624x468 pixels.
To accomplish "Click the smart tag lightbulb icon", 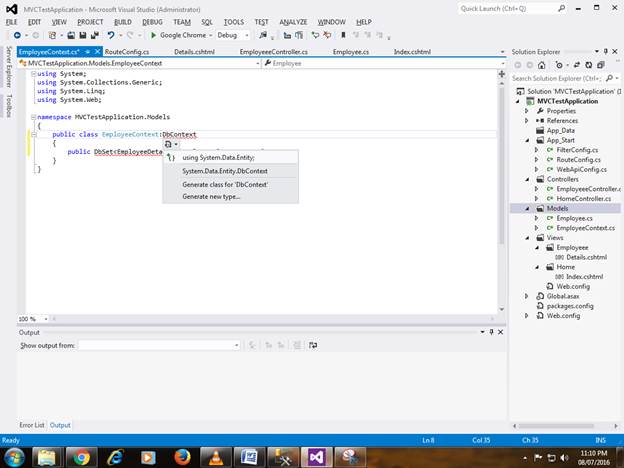I will coord(169,144).
